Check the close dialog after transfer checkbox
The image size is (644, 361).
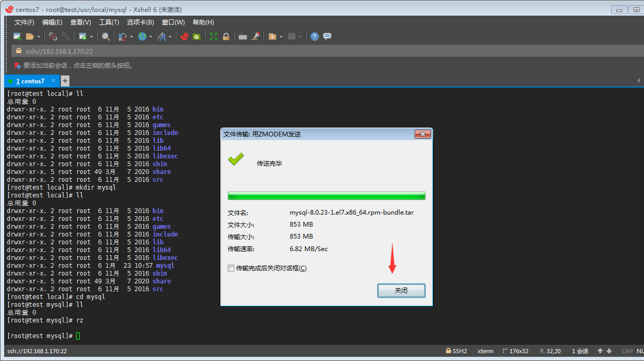(x=231, y=268)
